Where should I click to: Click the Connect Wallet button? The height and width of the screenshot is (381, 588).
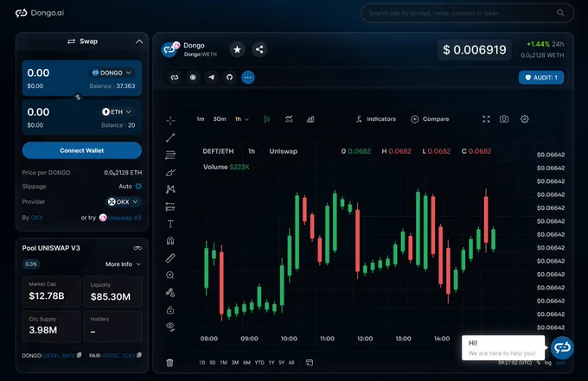(x=82, y=150)
